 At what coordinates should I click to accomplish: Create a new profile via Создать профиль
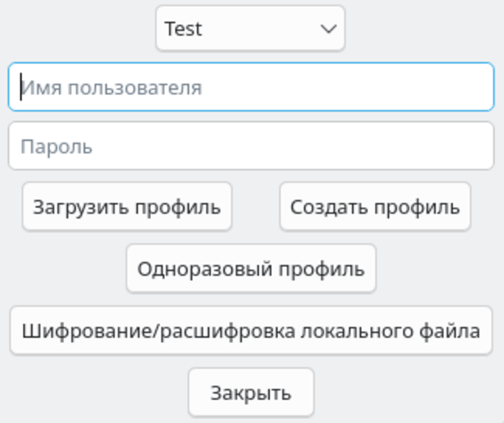[x=374, y=207]
